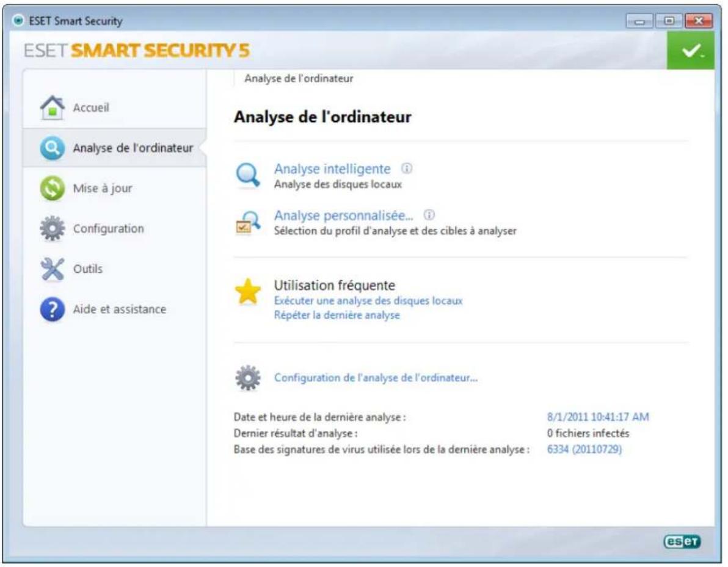
Task: Click the green Mise à jour refresh icon
Action: [52, 189]
